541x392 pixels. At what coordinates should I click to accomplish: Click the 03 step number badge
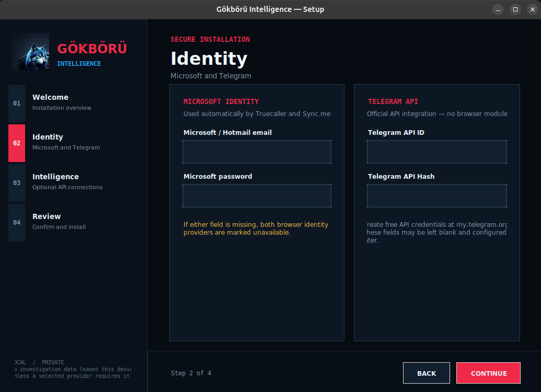(17, 182)
